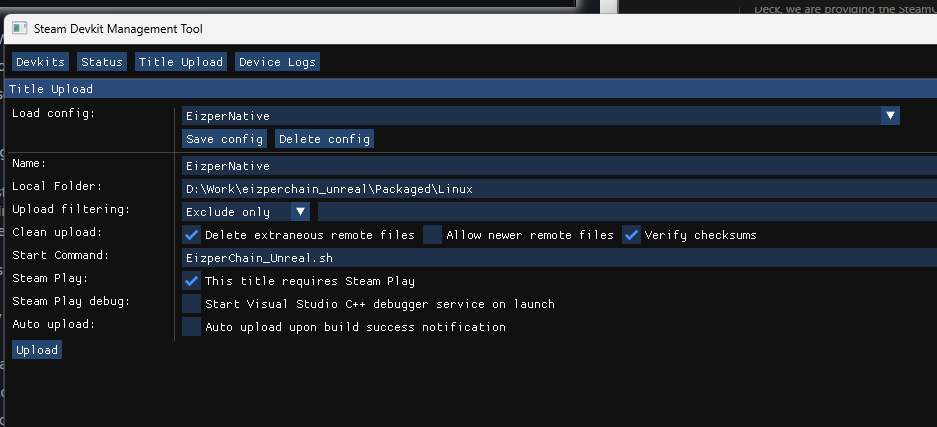The width and height of the screenshot is (937, 427).
Task: Enable Allow newer remote files checkbox
Action: (x=432, y=235)
